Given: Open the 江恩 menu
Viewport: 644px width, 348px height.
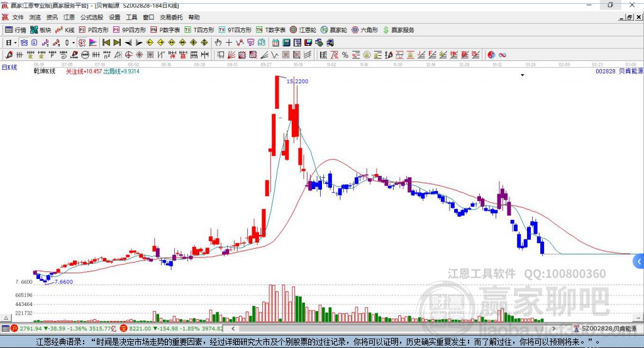Looking at the screenshot, I should pos(69,17).
